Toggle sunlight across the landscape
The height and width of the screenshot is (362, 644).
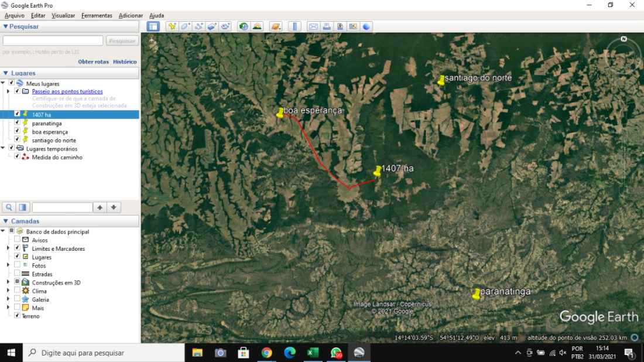pos(257,27)
